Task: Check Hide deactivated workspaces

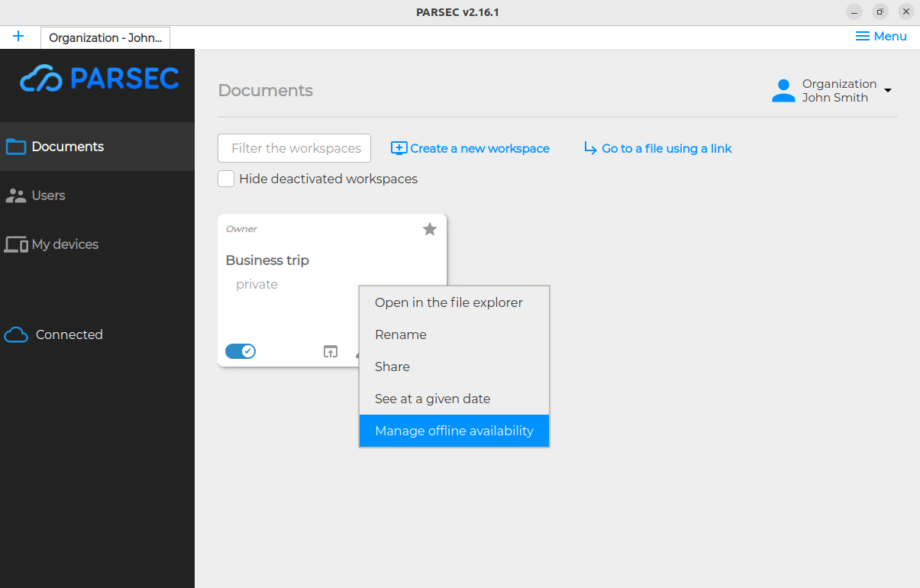Action: [x=226, y=179]
